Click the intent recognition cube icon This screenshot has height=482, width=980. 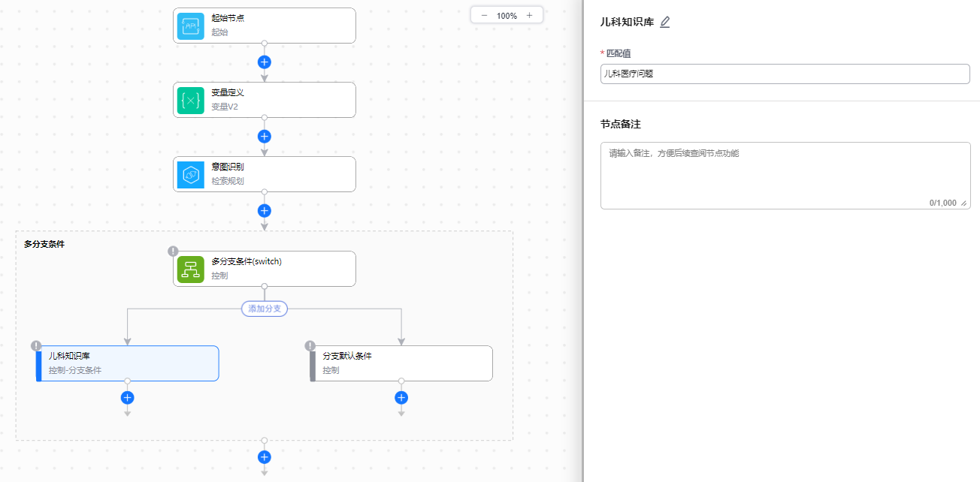click(x=191, y=175)
